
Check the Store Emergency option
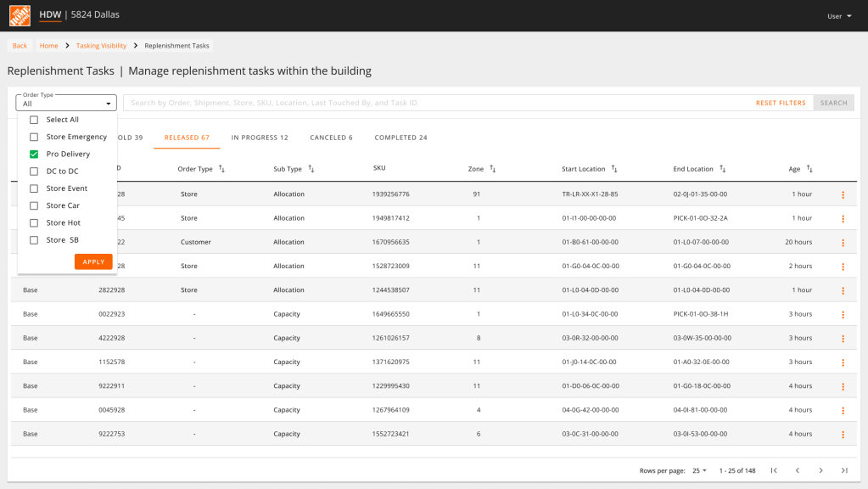34,137
